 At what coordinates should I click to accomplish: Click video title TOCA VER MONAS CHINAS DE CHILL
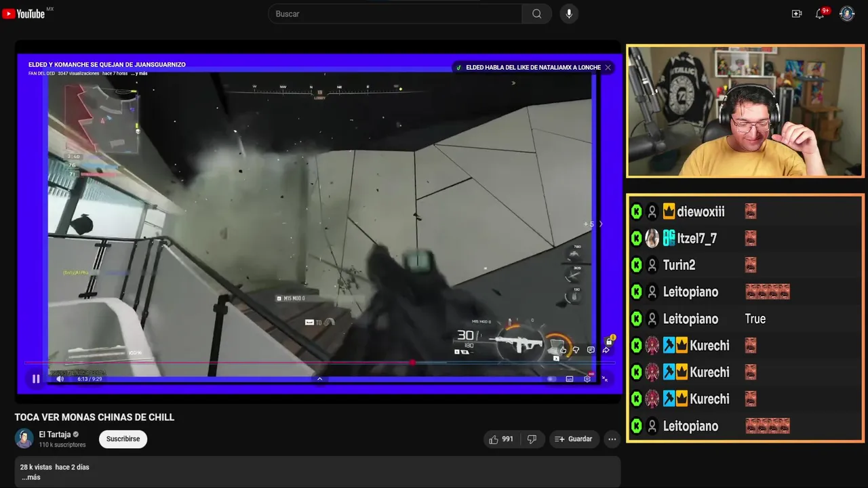(95, 418)
